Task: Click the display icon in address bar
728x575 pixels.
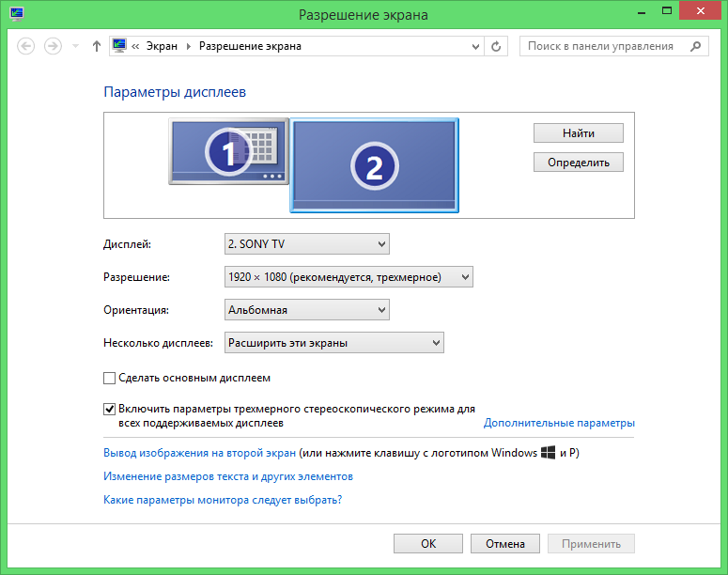Action: [119, 46]
